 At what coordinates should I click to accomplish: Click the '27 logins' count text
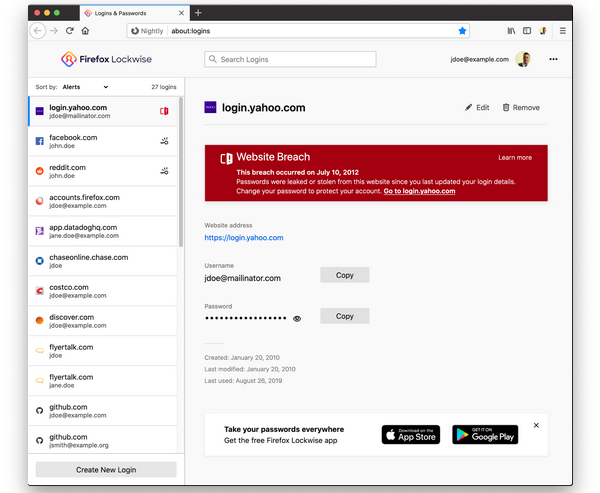(164, 87)
